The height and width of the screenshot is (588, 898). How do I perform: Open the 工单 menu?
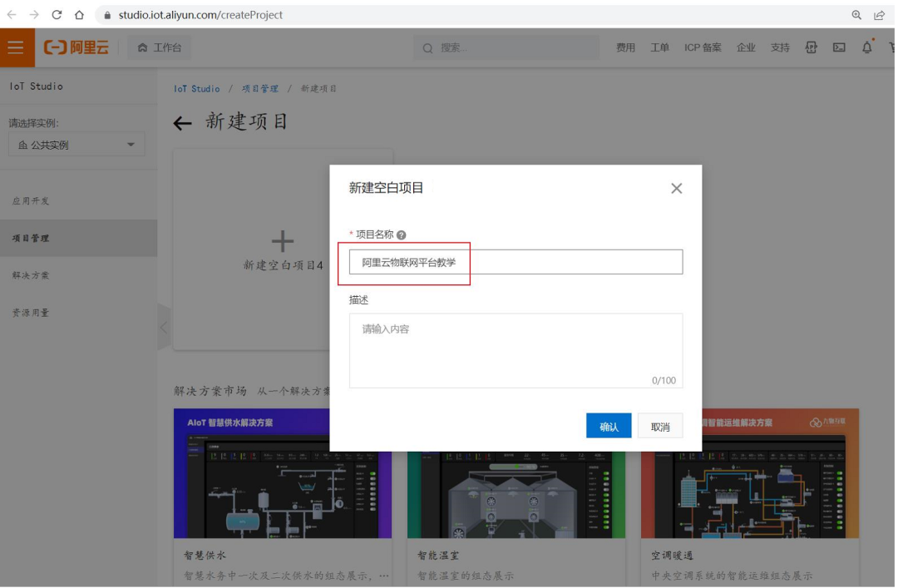[x=659, y=47]
